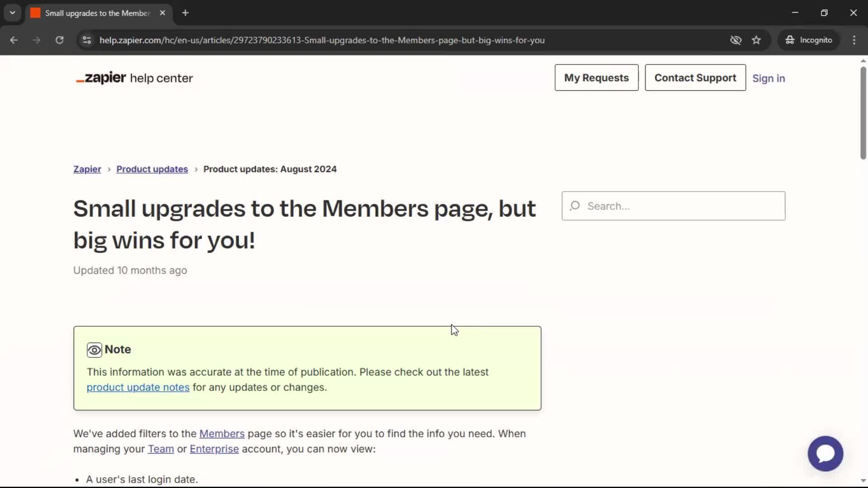
Task: Open a new tab with plus button
Action: click(x=185, y=13)
